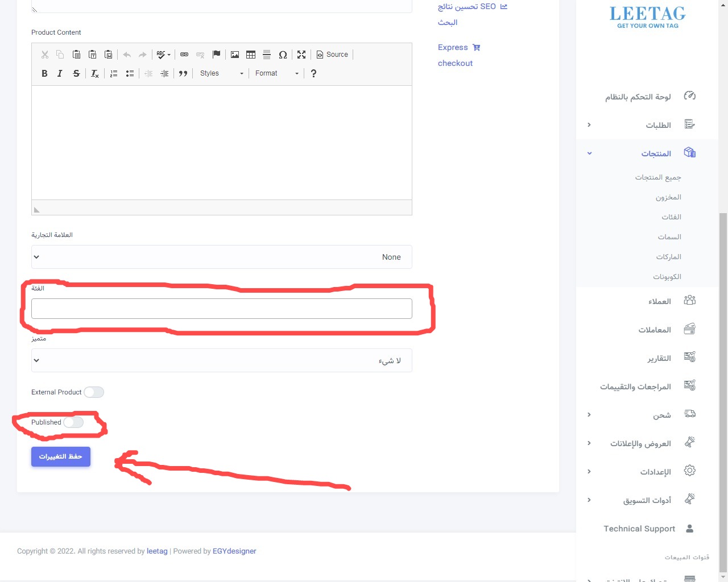Viewport: 728px width, 582px height.
Task: Turn on the Published switch
Action: pyautogui.click(x=73, y=422)
